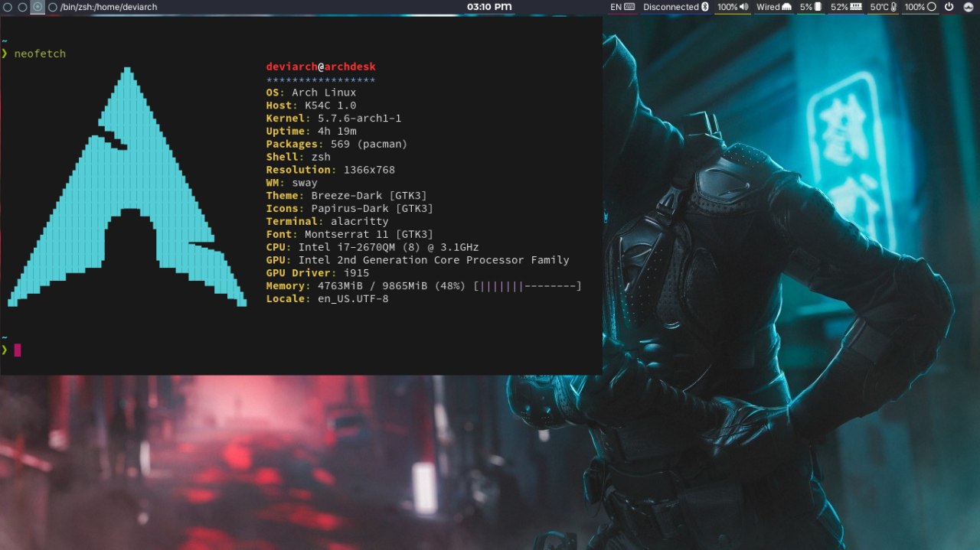This screenshot has width=980, height=550.
Task: Click the 03:10 PM clock
Action: pyautogui.click(x=489, y=7)
